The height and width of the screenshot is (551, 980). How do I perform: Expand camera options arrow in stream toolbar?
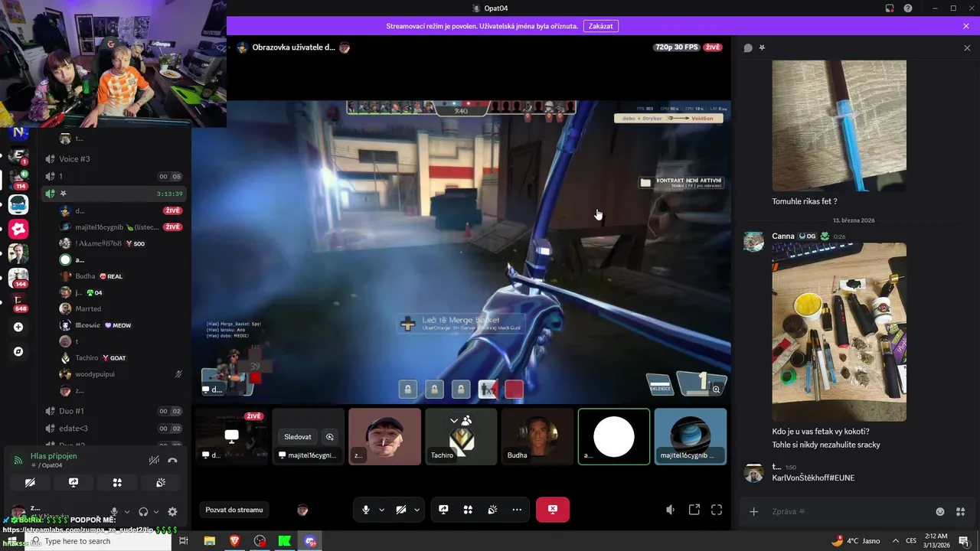[x=417, y=510]
